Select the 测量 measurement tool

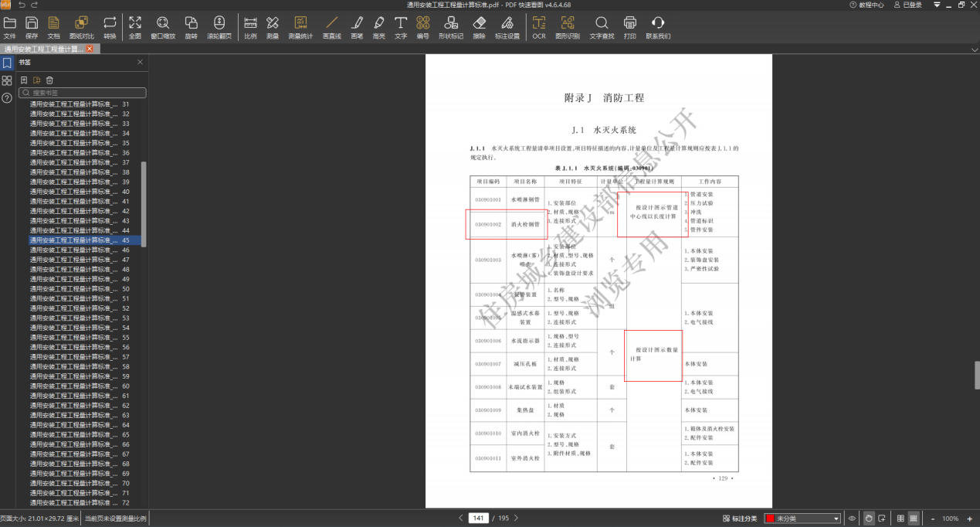(x=273, y=25)
